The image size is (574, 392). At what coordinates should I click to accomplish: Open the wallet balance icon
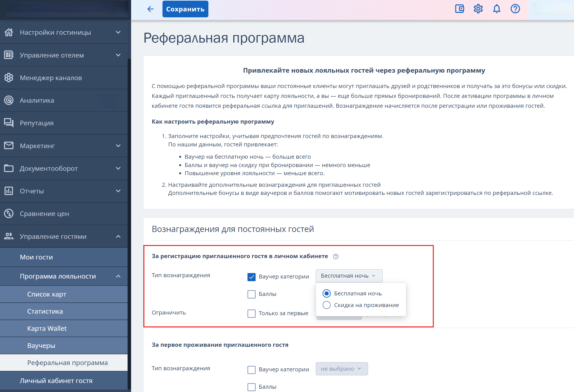(x=459, y=9)
